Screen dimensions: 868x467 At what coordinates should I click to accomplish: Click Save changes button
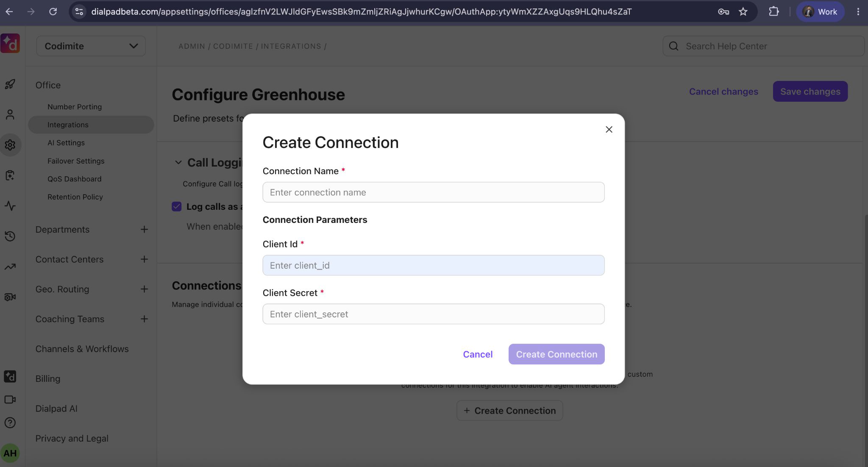[810, 91]
